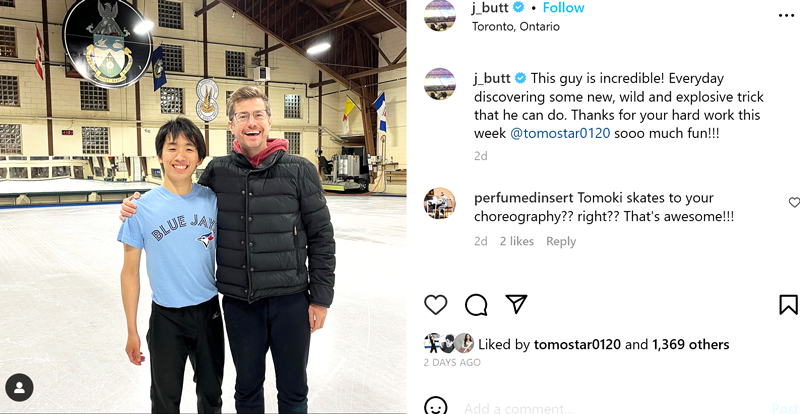The image size is (800, 414).
Task: Open the @tomostar0120 mention link
Action: point(560,133)
